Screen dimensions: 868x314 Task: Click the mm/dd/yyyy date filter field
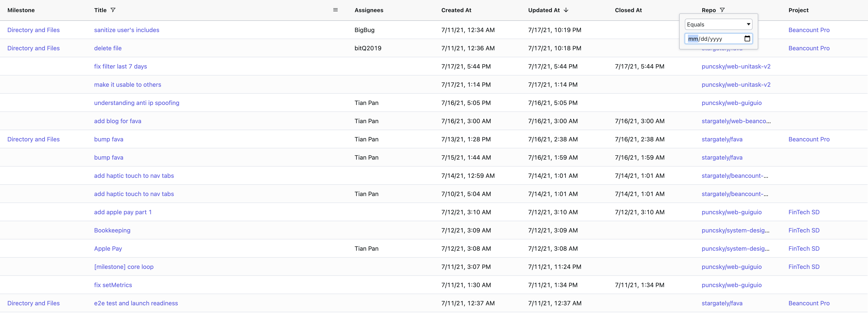[x=711, y=39]
